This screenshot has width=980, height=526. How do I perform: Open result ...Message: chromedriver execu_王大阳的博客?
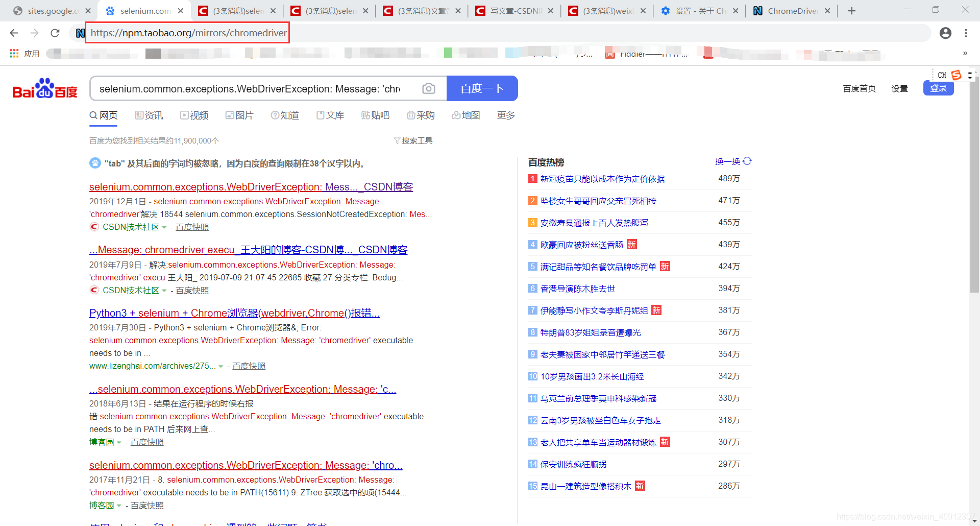point(248,250)
